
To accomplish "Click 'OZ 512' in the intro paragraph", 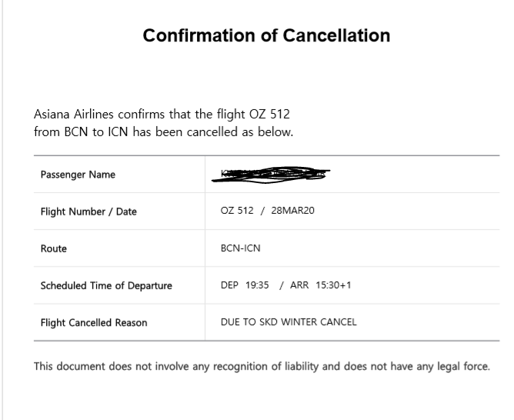I will 269,115.
